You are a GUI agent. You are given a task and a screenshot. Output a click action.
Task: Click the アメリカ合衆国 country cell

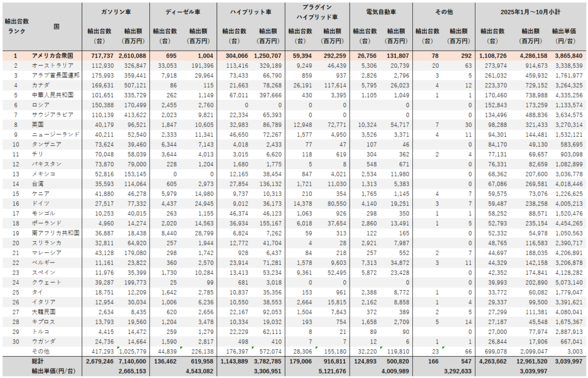(52, 56)
